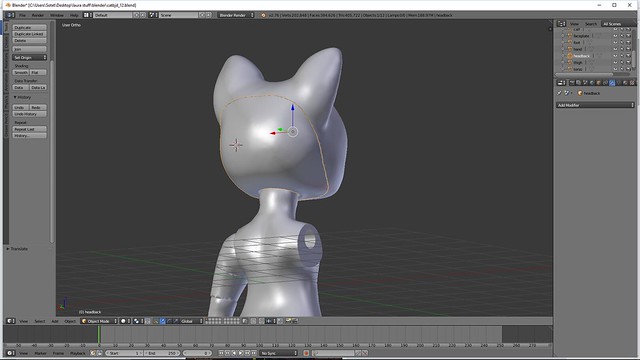Open the Scene properties tab icon
This screenshot has width=640, height=360.
pos(585,83)
